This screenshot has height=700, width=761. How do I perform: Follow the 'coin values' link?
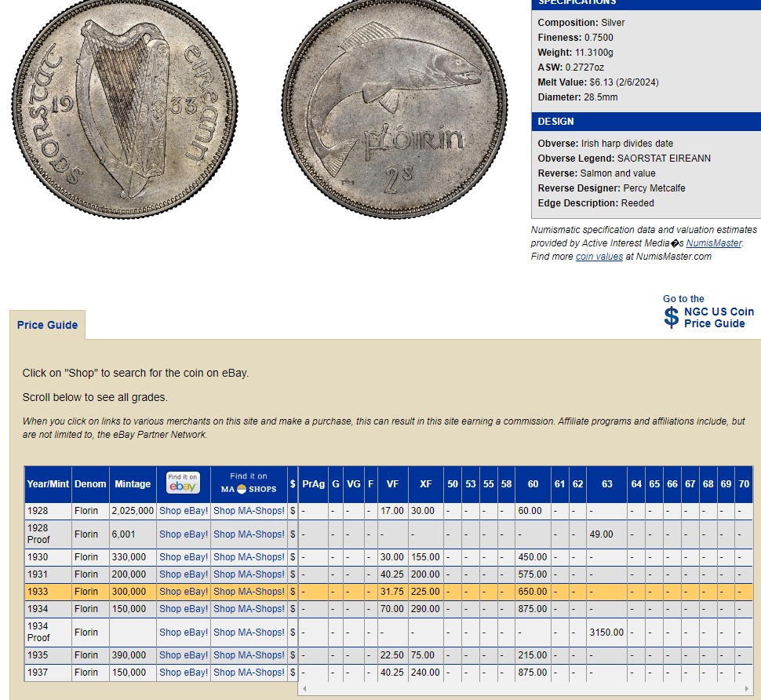[599, 257]
